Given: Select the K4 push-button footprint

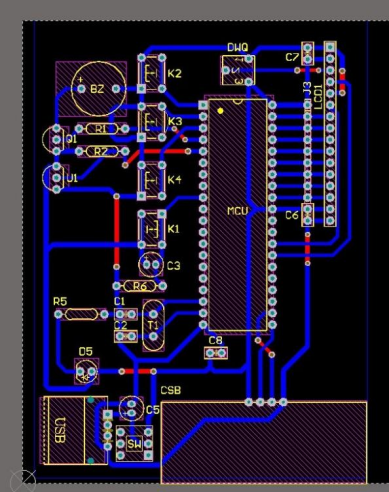Looking at the screenshot, I should click(x=152, y=181).
